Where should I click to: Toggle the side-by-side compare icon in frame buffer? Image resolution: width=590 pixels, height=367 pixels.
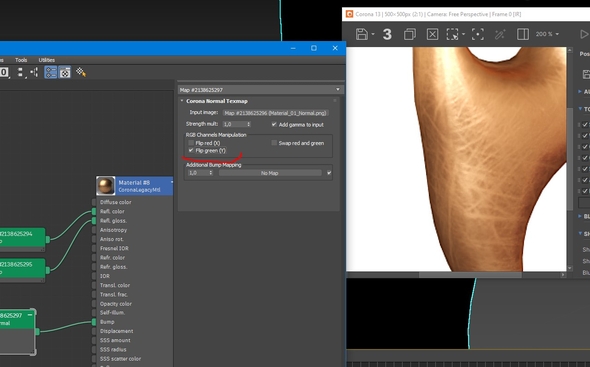click(x=523, y=34)
